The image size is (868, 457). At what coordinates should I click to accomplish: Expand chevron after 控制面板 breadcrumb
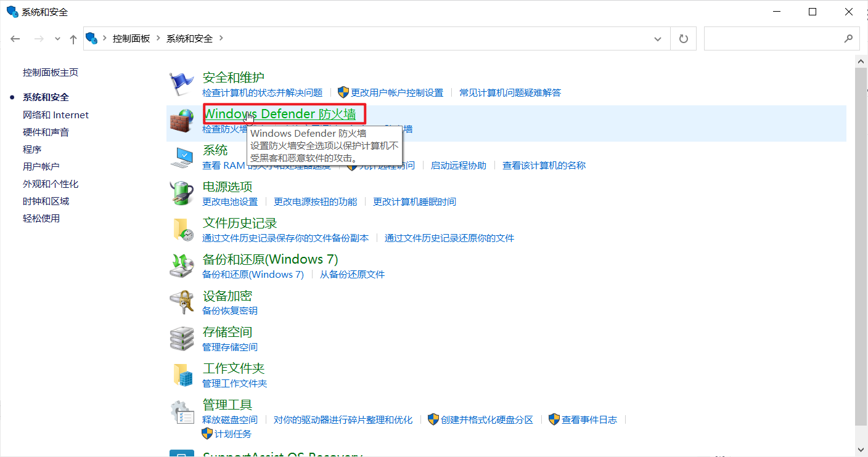pos(158,38)
